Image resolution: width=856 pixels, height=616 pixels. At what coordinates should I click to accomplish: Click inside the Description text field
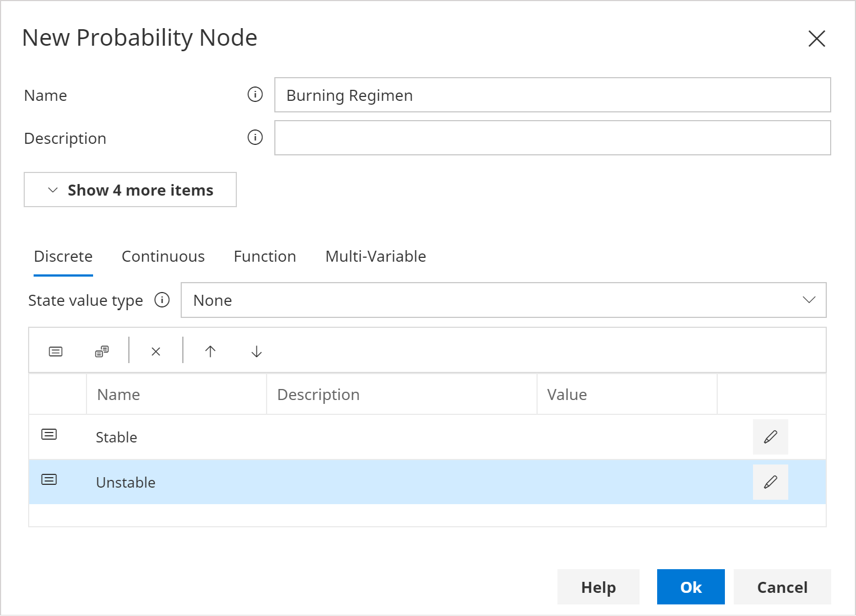pyautogui.click(x=552, y=138)
